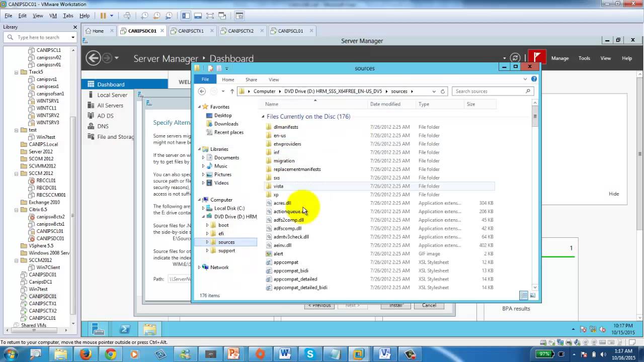Image resolution: width=644 pixels, height=362 pixels.
Task: Click the send Ctrl+Alt+Del toolbar icon
Action: point(127,16)
